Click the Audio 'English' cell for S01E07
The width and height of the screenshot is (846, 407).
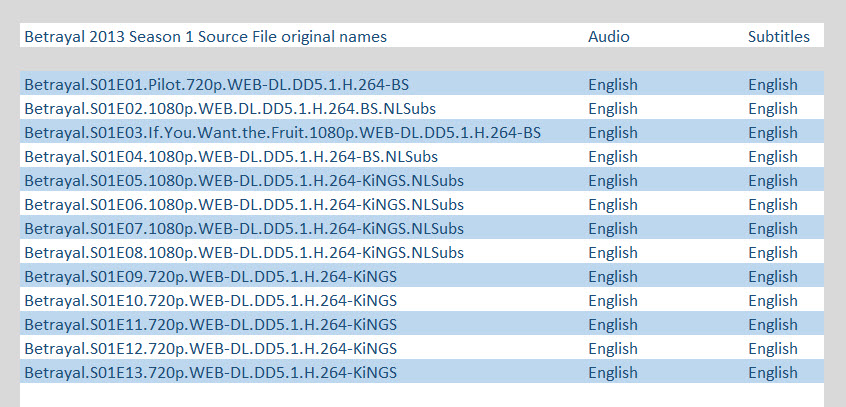[x=613, y=229]
